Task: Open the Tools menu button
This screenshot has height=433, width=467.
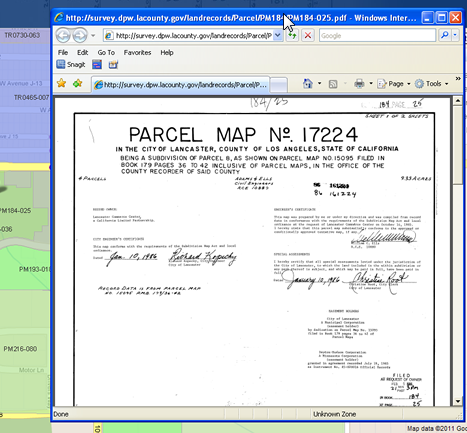Action: 432,84
